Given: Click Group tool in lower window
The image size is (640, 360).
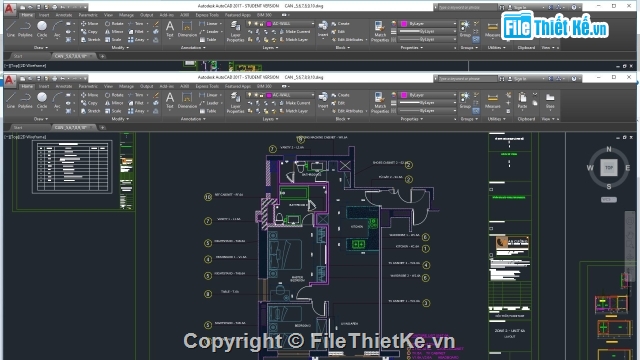Looking at the screenshot, I should click(x=465, y=100).
